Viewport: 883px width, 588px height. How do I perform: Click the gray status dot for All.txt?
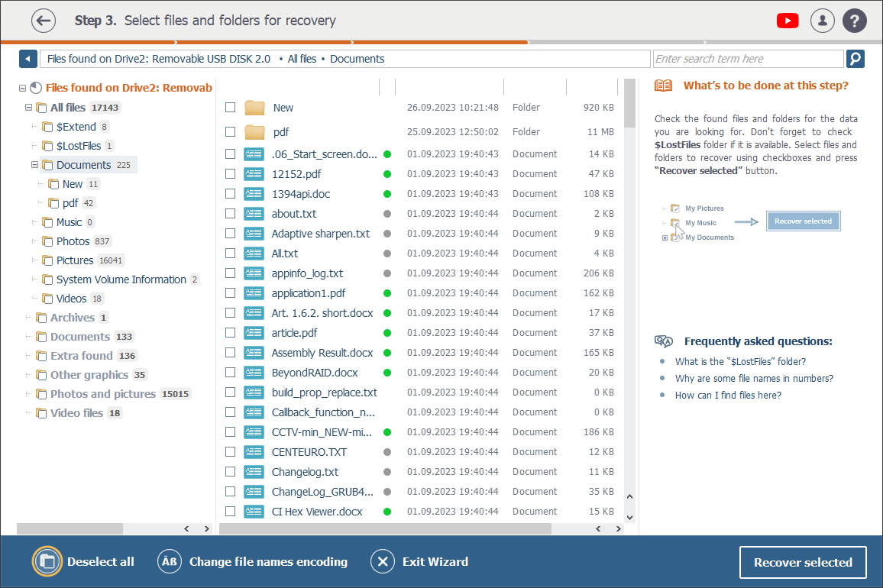(387, 254)
